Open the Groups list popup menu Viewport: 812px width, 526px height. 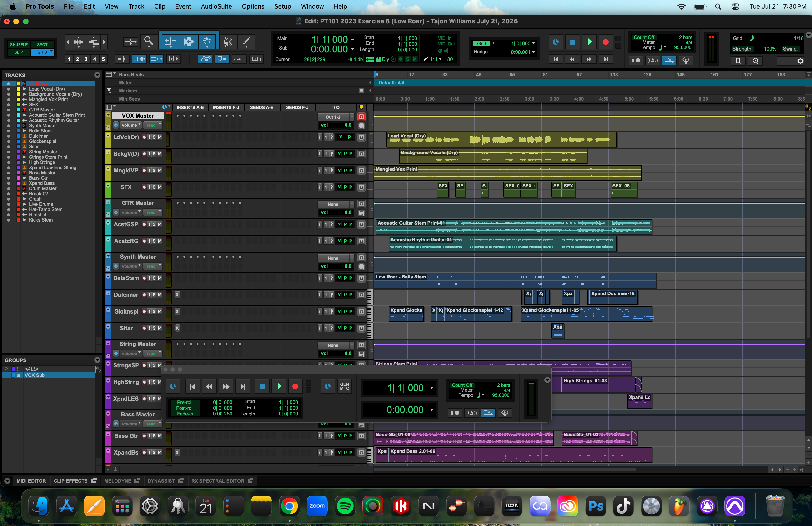(x=97, y=360)
